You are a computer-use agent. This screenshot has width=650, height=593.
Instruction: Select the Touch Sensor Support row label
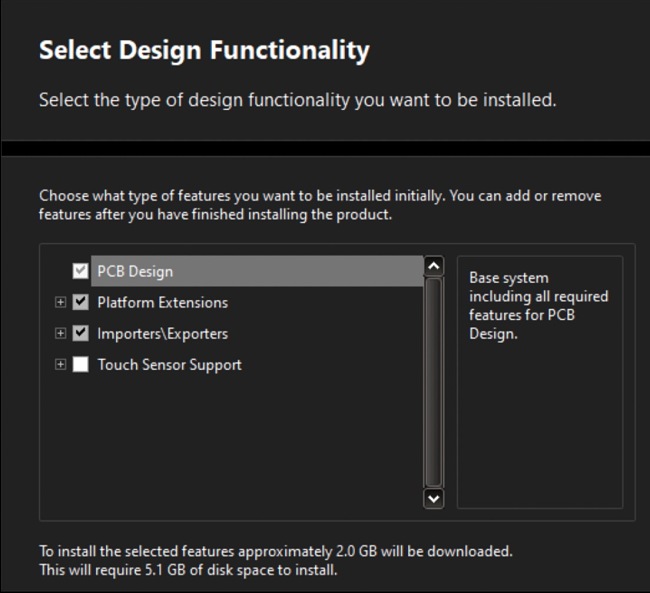[170, 365]
